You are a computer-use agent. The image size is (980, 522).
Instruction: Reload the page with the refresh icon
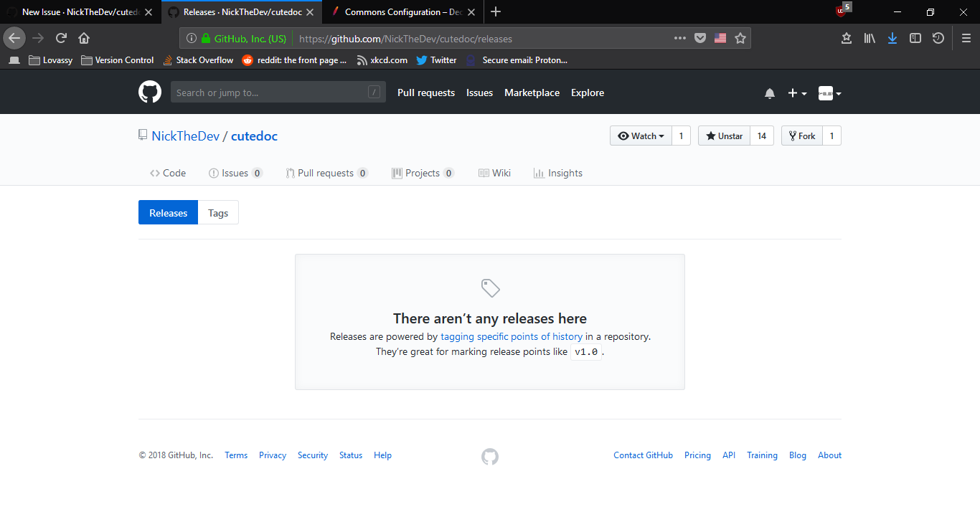pyautogui.click(x=62, y=38)
